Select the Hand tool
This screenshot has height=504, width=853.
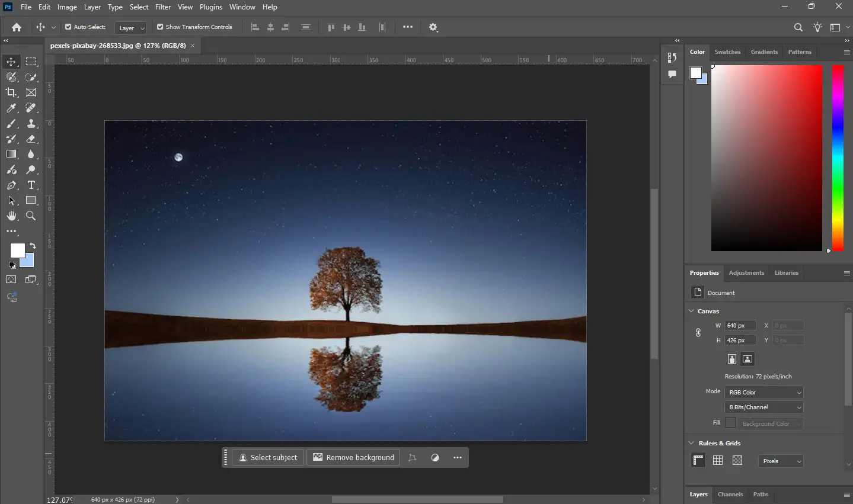[x=11, y=216]
